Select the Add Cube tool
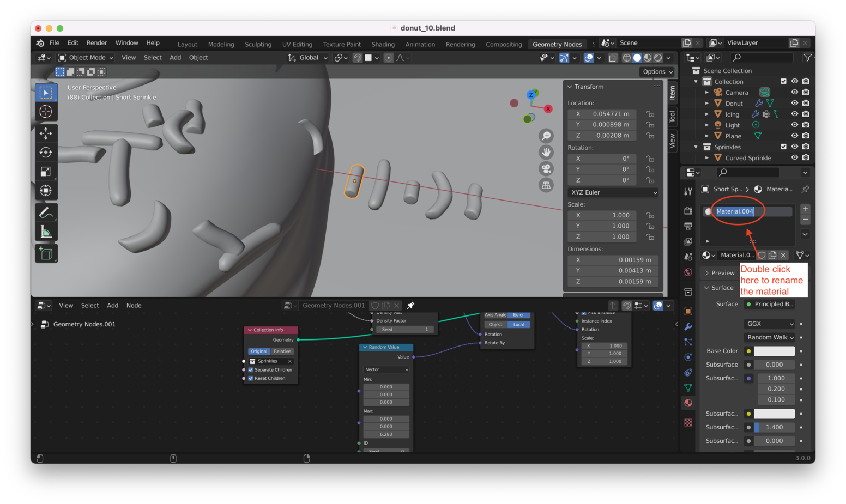The height and width of the screenshot is (504, 846). click(x=46, y=253)
